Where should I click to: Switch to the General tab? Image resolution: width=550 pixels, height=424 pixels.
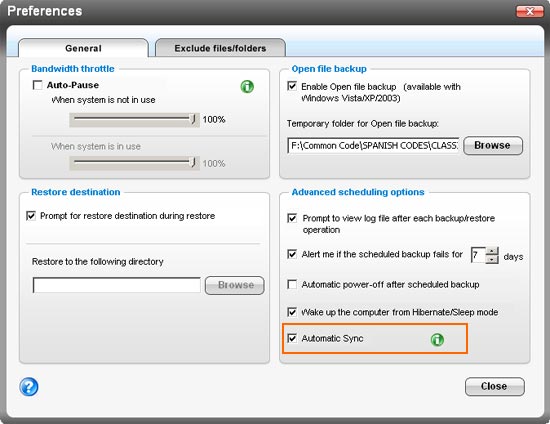pyautogui.click(x=83, y=48)
